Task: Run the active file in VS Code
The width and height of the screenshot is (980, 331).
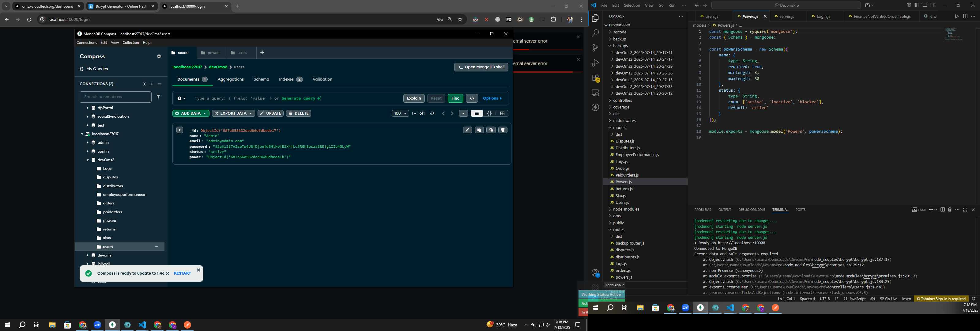Action: point(957,16)
